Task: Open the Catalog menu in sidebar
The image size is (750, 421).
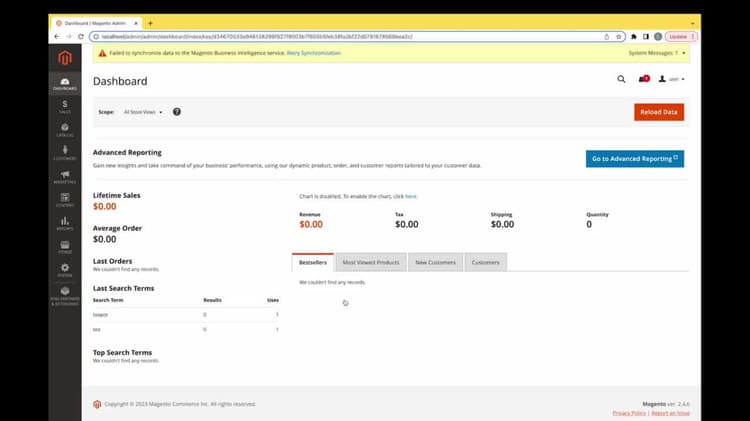Action: (65, 130)
